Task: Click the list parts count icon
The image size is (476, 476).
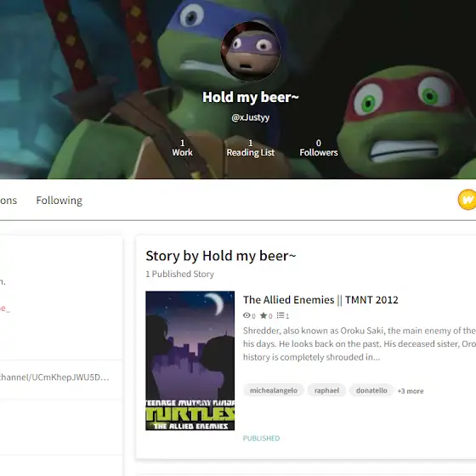Action: (280, 315)
